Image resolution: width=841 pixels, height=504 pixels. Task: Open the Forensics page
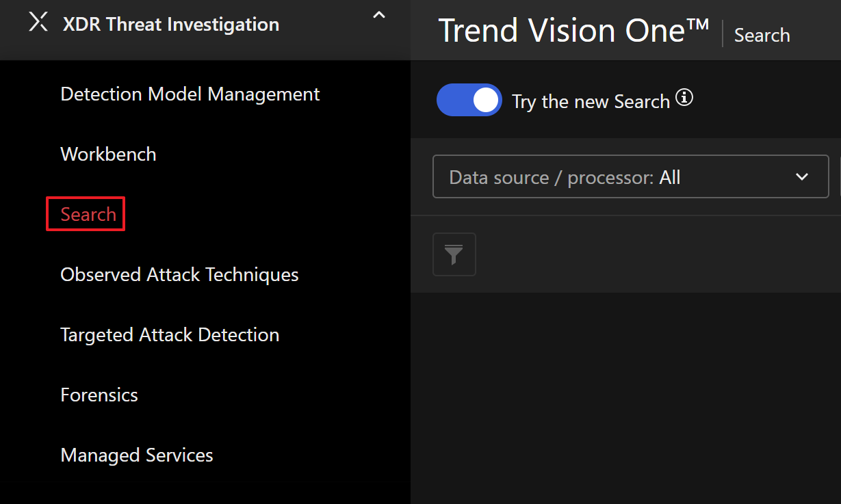[99, 395]
